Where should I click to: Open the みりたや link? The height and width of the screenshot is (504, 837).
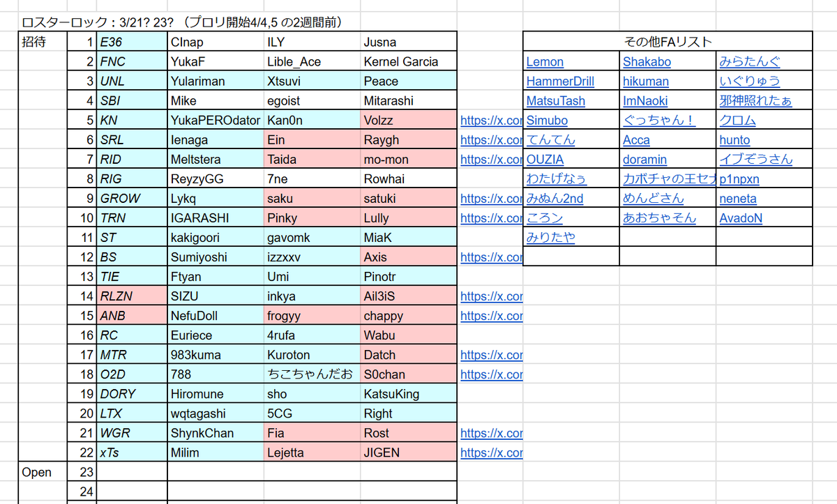tap(551, 237)
